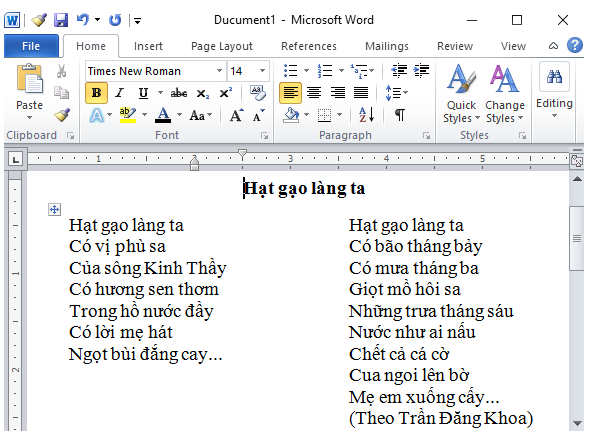Screen dimensions: 591x434
Task: Toggle Show/Hide paragraph marks
Action: (x=400, y=115)
